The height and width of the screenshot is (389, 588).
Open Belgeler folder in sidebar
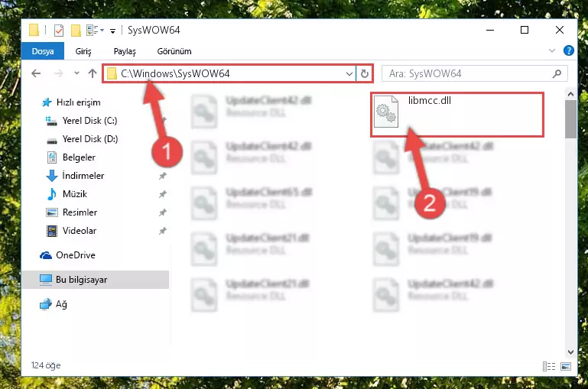pyautogui.click(x=79, y=157)
